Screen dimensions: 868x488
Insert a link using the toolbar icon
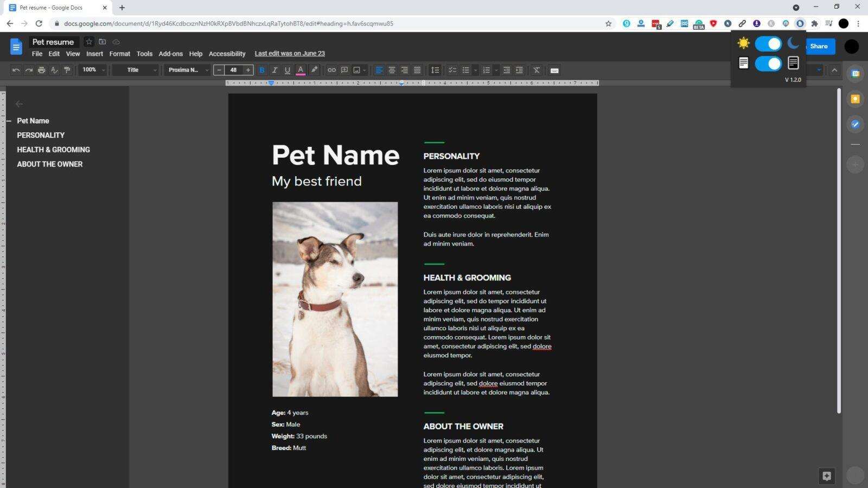(x=332, y=70)
